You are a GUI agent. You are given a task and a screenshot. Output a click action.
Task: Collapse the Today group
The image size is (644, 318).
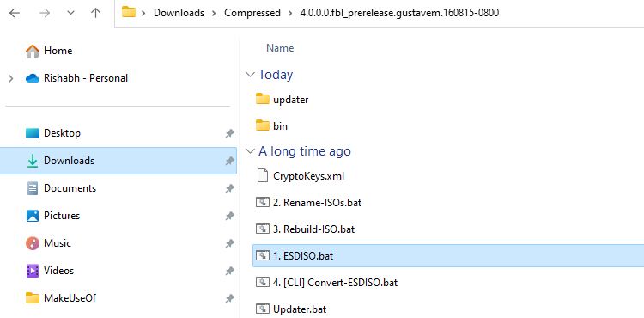tap(250, 75)
